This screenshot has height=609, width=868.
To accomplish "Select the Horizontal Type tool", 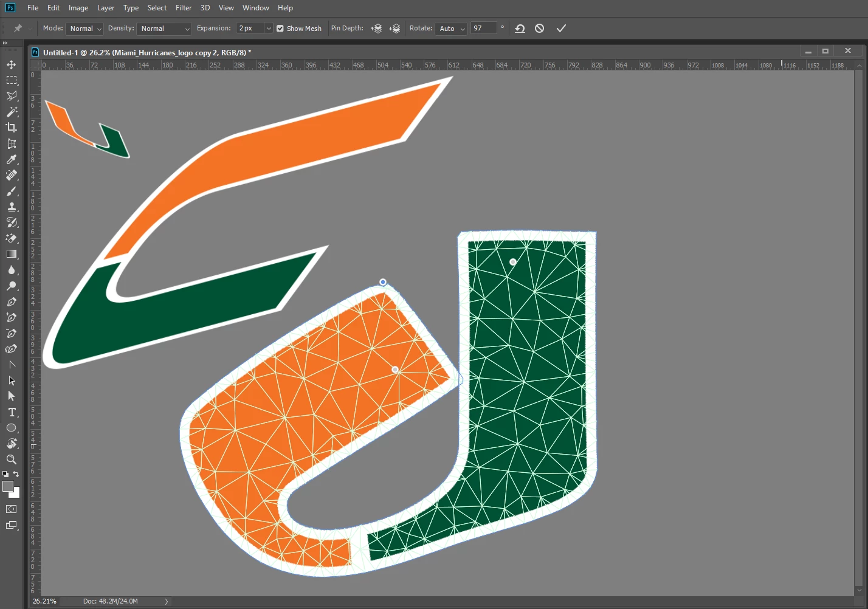I will pos(12,412).
